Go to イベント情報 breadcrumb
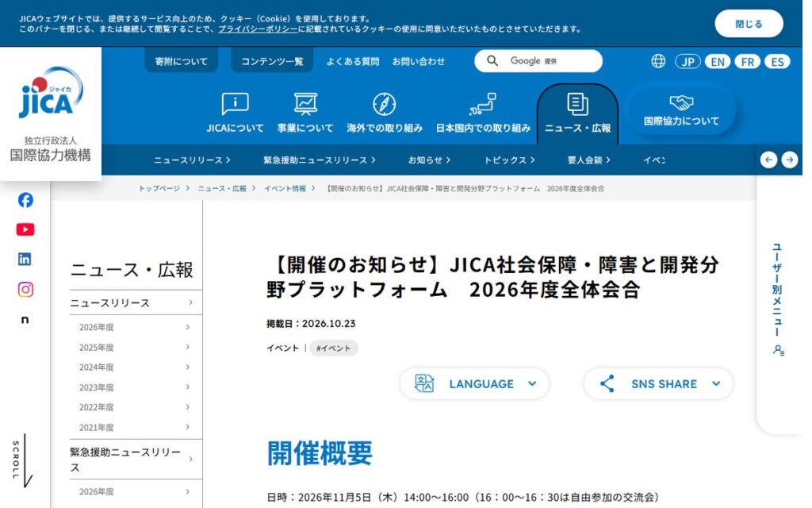The width and height of the screenshot is (812, 508). [285, 189]
